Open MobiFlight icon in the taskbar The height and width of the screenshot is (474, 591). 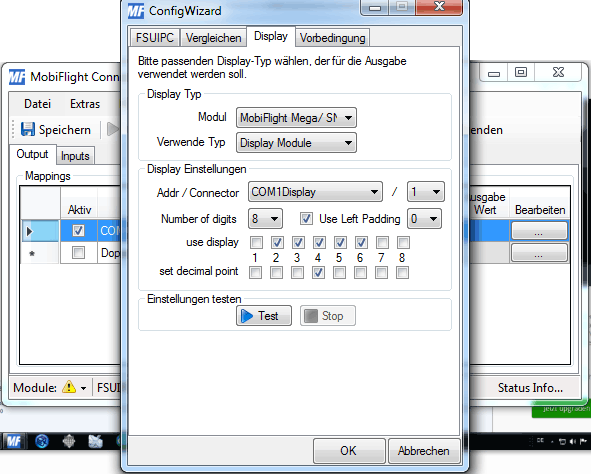(x=14, y=441)
